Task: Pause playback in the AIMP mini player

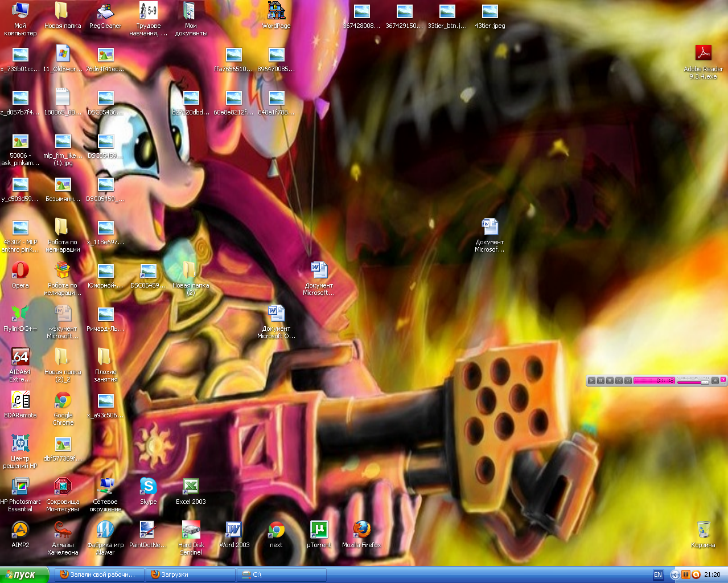Action: [x=601, y=380]
